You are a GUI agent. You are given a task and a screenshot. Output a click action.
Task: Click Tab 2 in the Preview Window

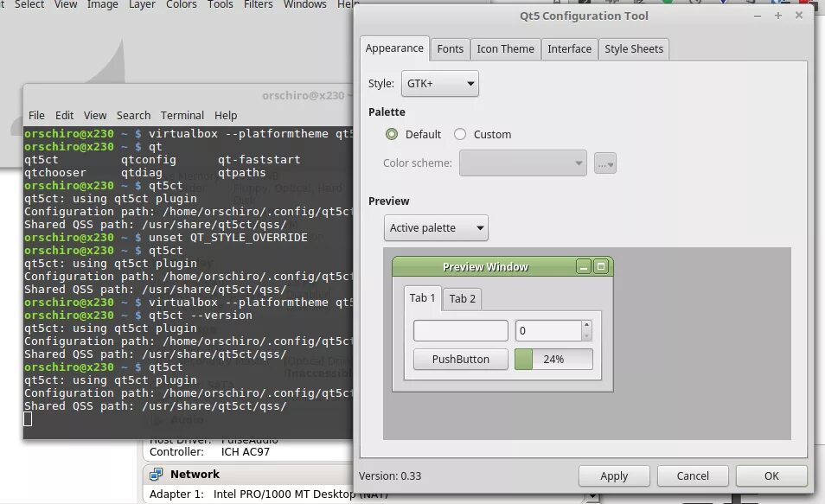(462, 299)
